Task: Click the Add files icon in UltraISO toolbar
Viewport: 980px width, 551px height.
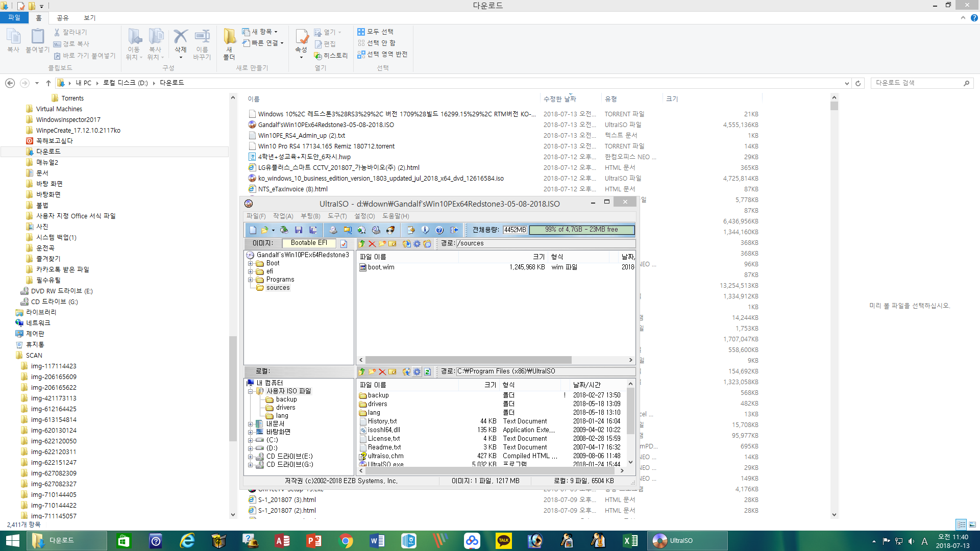Action: click(411, 230)
